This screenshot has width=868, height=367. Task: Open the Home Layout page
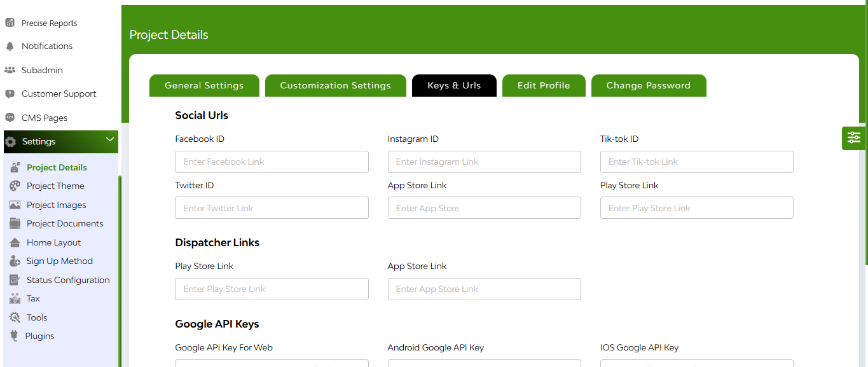pos(54,242)
